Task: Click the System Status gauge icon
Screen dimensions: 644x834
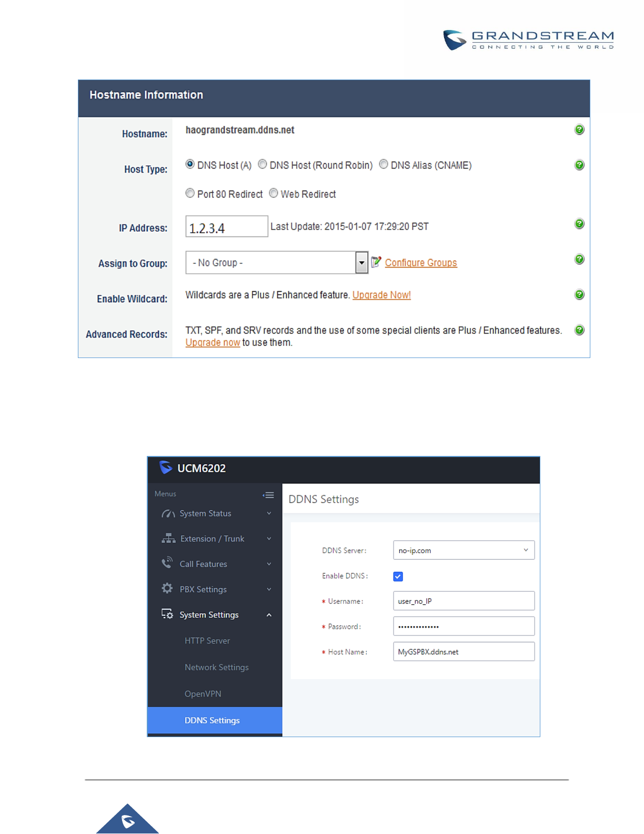Action: click(x=168, y=513)
